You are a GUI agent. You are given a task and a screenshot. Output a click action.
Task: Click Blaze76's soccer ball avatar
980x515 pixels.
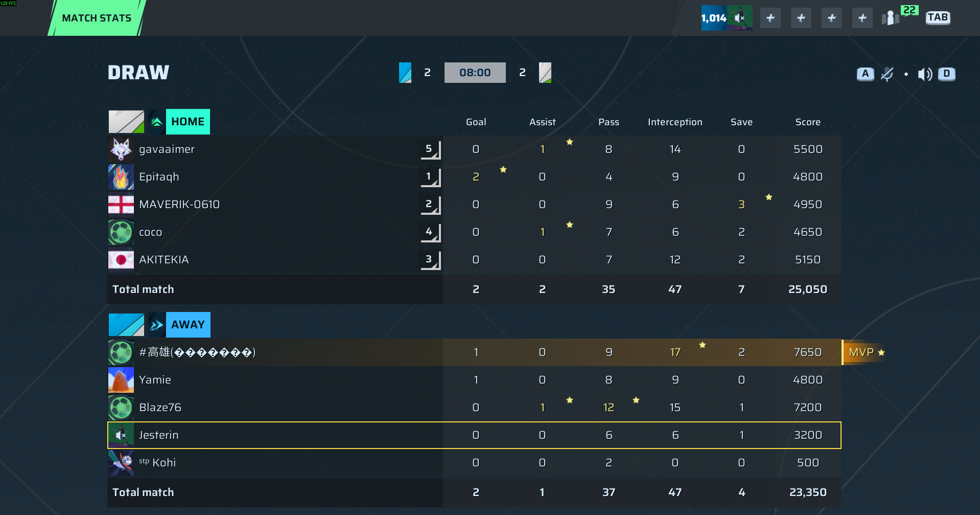pyautogui.click(x=121, y=408)
